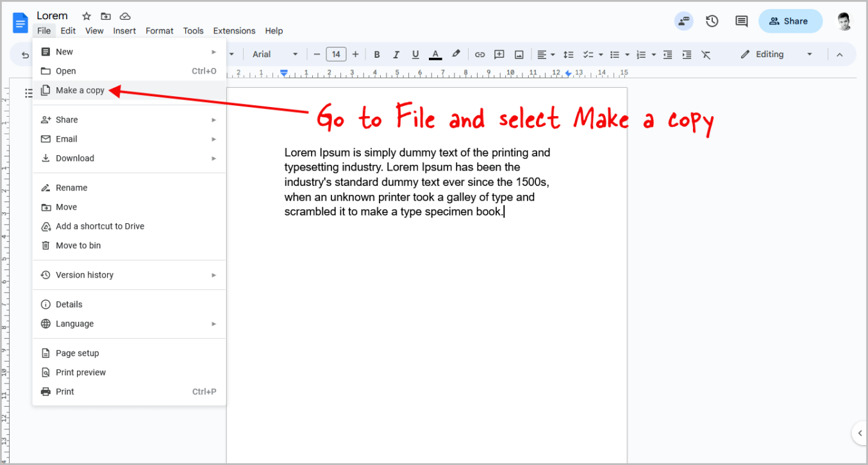Image resolution: width=868 pixels, height=465 pixels.
Task: Expand the New submenu
Action: [129, 52]
